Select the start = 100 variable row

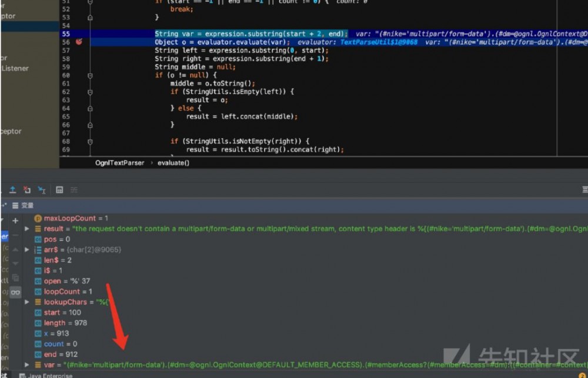[x=58, y=313]
